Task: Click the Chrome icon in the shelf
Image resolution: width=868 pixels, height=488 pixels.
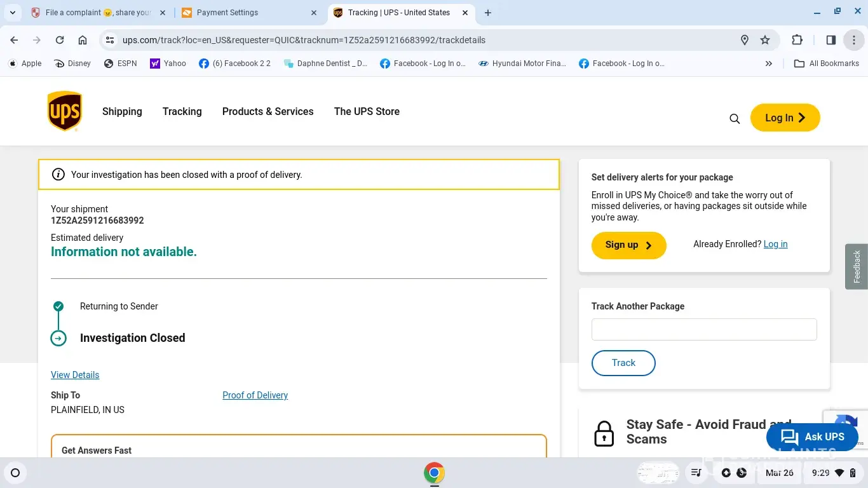Action: (434, 473)
